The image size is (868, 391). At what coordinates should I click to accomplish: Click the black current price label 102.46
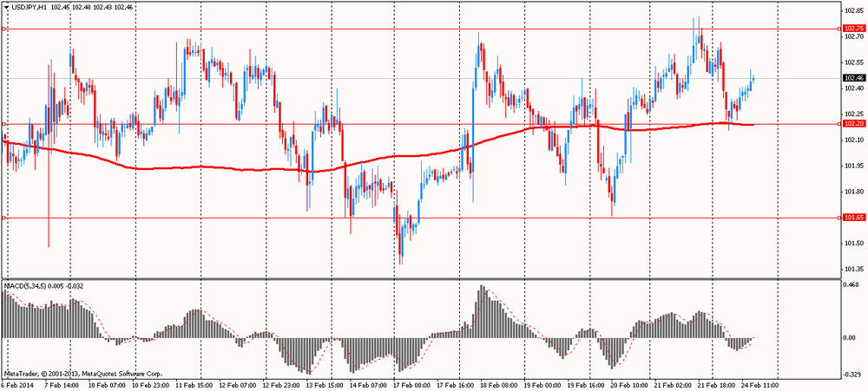tap(852, 79)
